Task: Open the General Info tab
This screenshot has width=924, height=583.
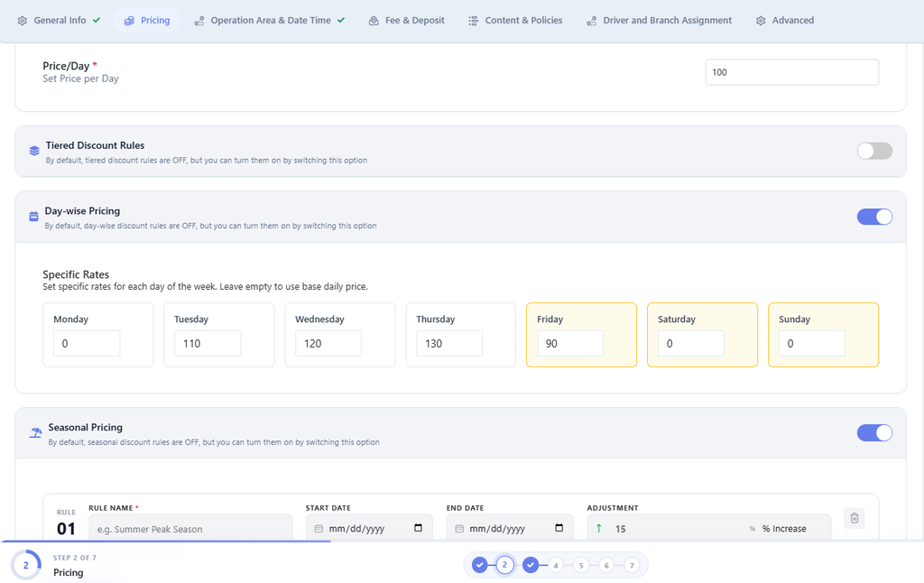Action: [x=59, y=20]
